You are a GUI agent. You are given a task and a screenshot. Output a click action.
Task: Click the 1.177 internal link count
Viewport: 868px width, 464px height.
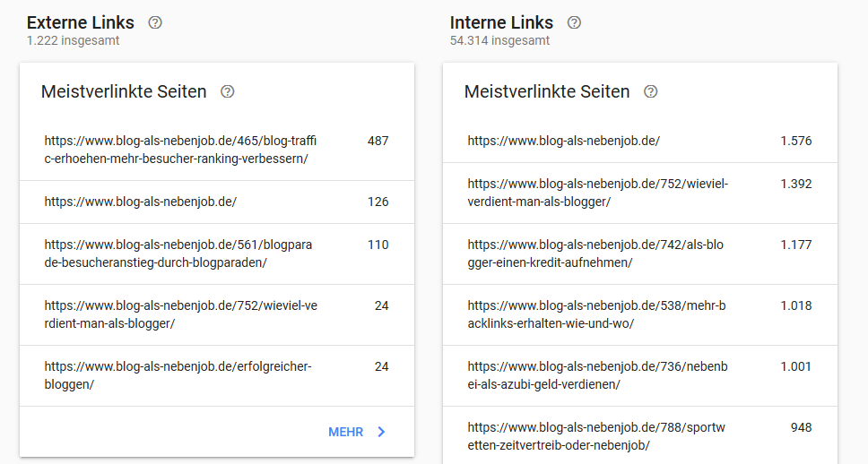796,245
